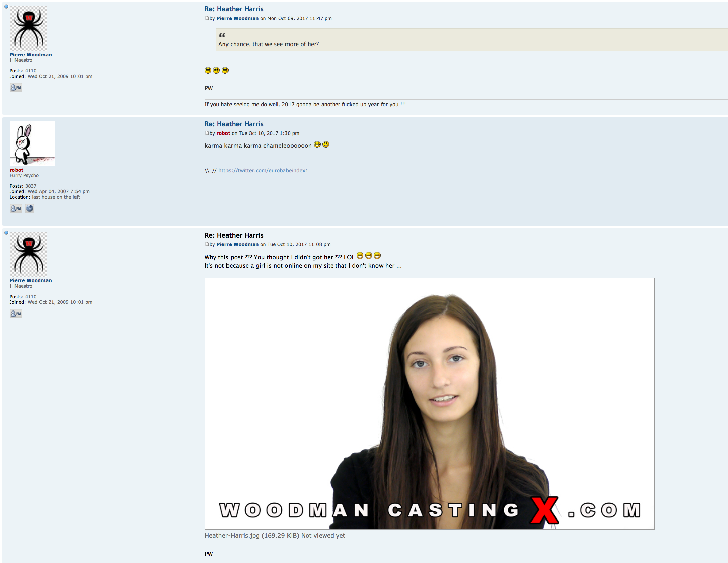
Task: Click quote block 'Any chance' text
Action: pyautogui.click(x=268, y=44)
